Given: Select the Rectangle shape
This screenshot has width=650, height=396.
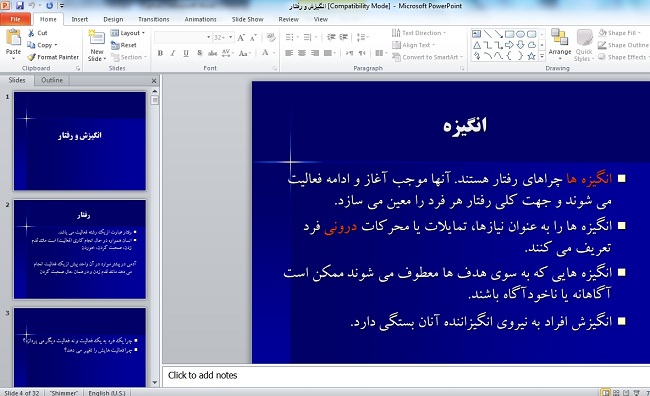Looking at the screenshot, I should click(x=509, y=34).
